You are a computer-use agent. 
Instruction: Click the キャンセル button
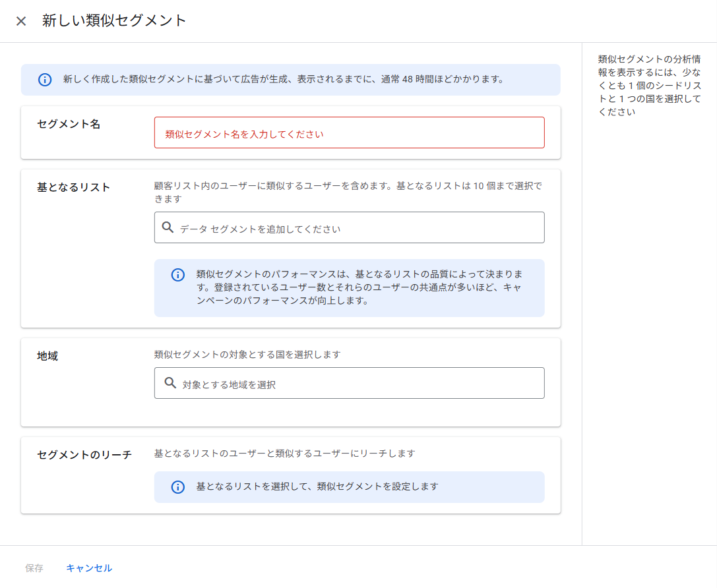click(89, 568)
